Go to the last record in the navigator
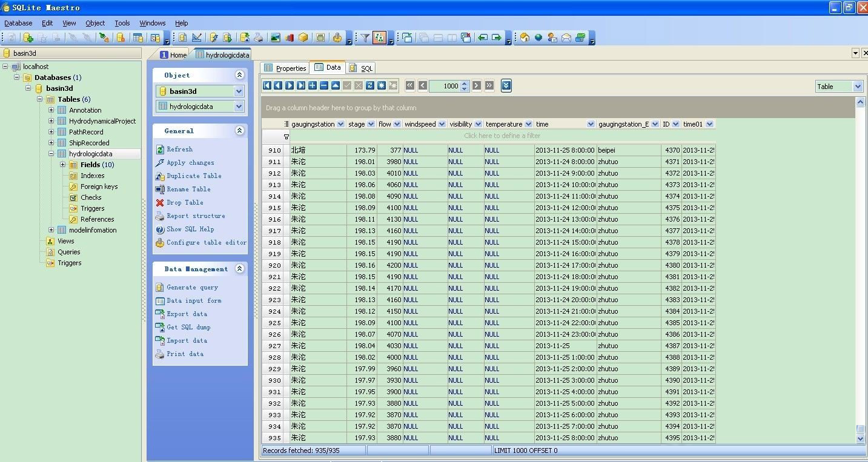 (x=301, y=86)
